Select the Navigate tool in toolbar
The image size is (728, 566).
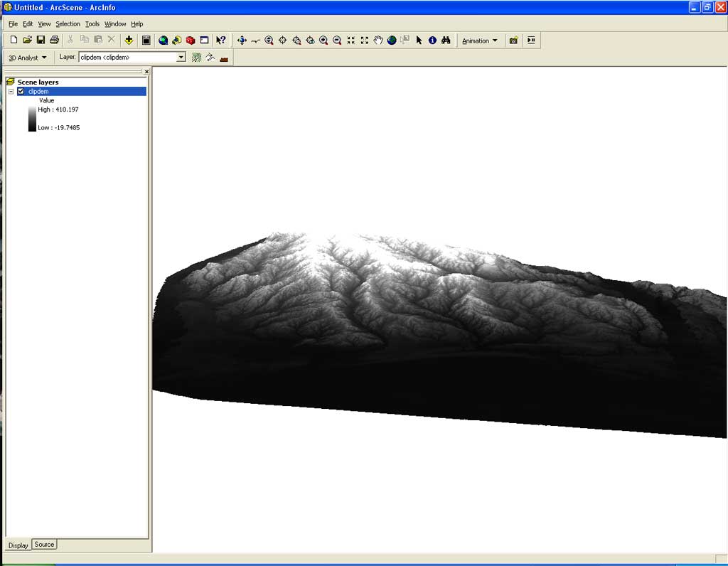coord(242,41)
